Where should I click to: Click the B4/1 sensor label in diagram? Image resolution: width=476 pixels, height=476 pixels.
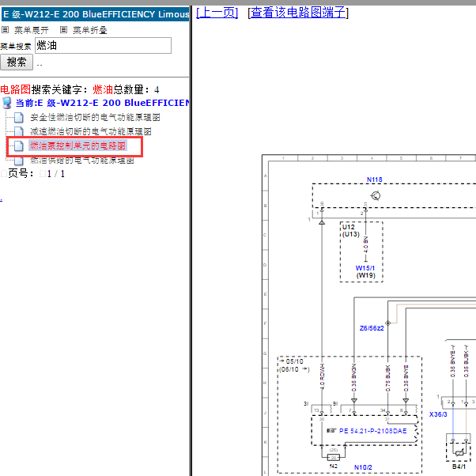point(459,467)
